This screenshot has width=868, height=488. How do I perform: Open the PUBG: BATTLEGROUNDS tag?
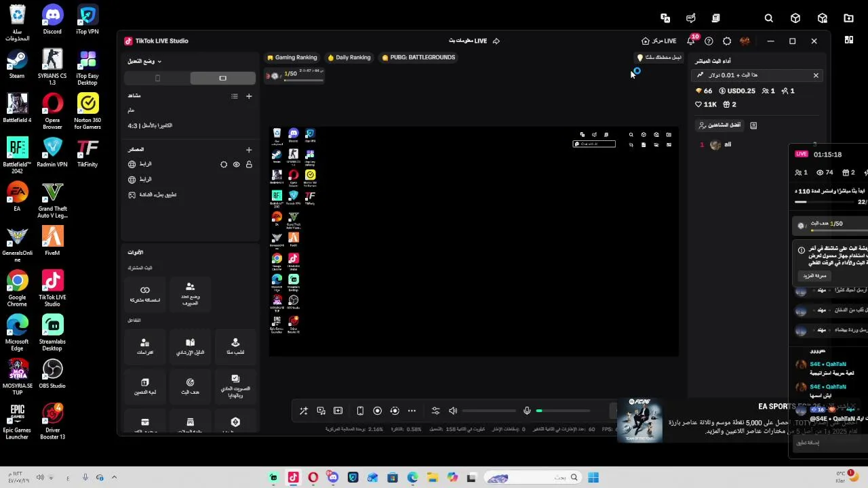(418, 58)
